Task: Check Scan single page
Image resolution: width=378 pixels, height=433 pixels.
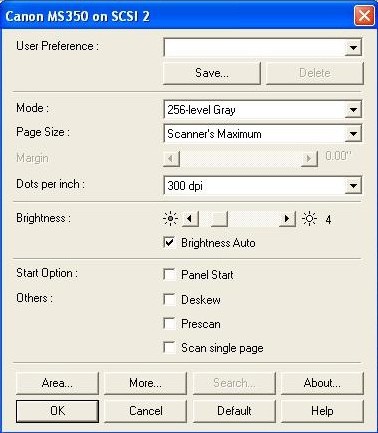Action: pos(169,348)
